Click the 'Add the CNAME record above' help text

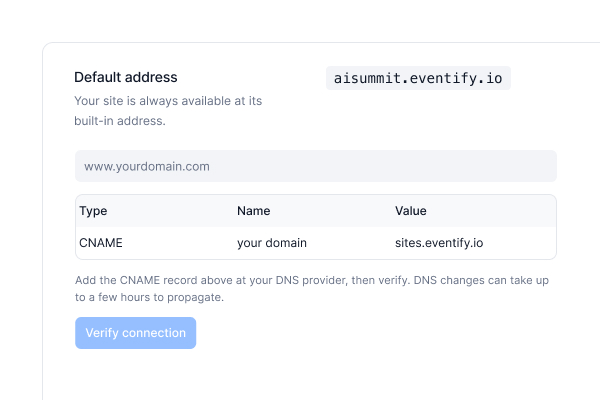click(312, 289)
